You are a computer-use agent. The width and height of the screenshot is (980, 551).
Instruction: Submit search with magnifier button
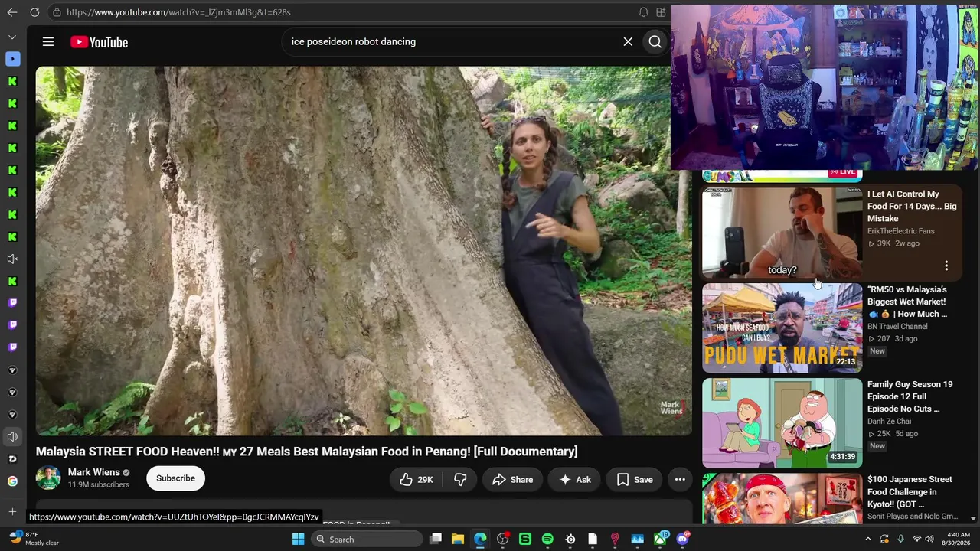click(655, 42)
